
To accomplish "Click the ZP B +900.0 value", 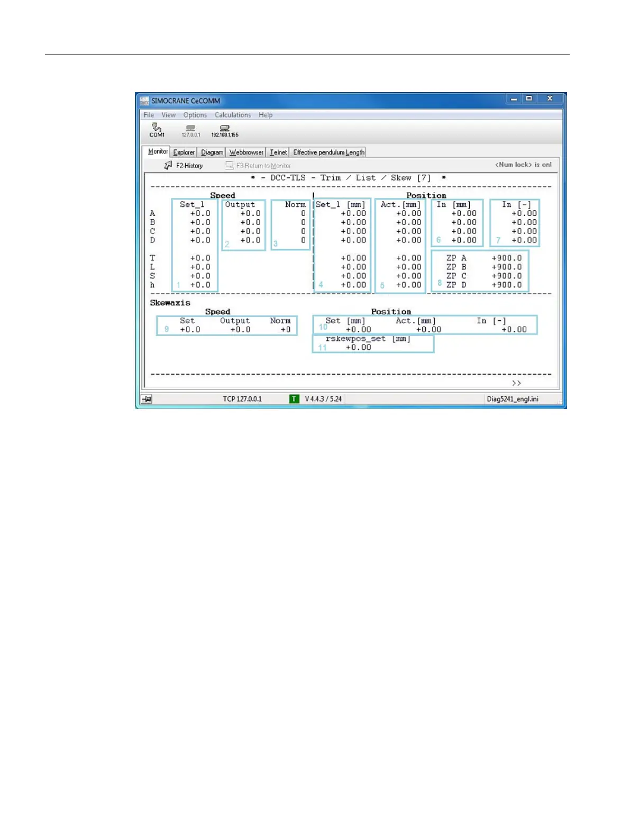I will point(506,267).
